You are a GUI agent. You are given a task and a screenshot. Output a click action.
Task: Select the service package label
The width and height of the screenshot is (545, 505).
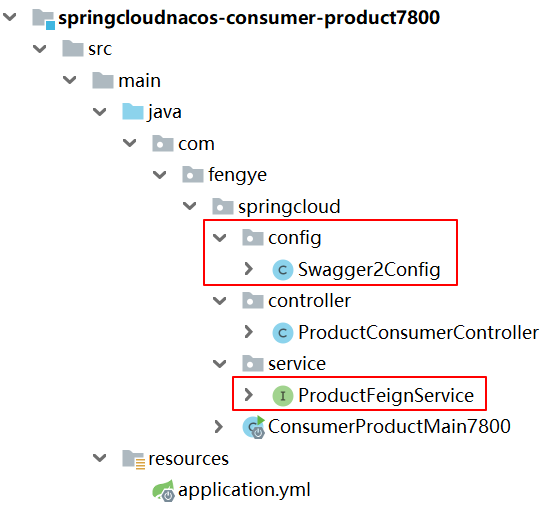pyautogui.click(x=297, y=364)
